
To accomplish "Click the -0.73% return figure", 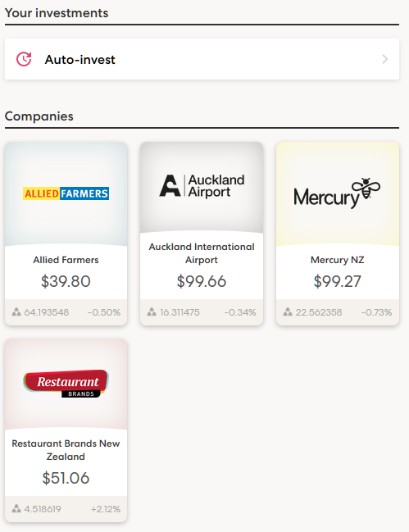I will pyautogui.click(x=376, y=312).
